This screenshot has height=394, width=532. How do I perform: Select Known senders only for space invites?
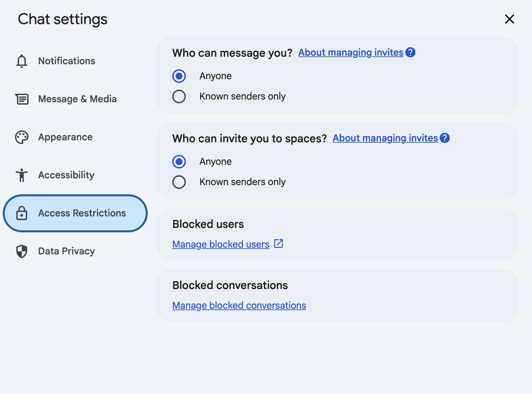[x=179, y=182]
